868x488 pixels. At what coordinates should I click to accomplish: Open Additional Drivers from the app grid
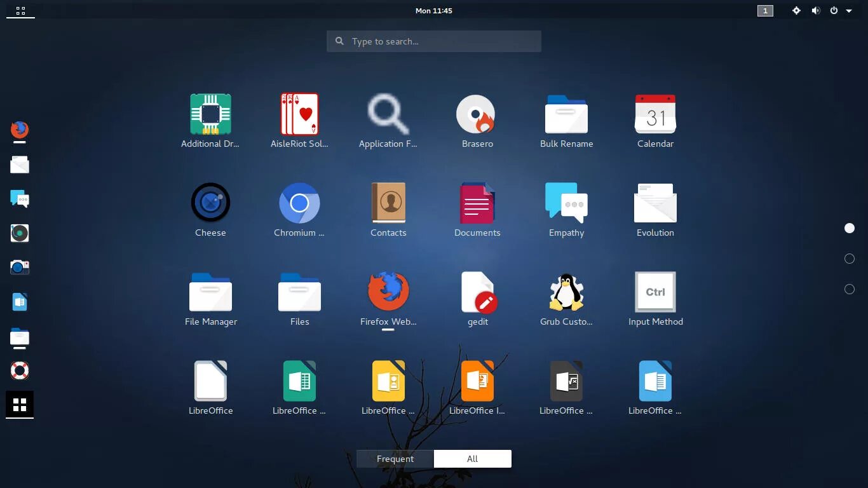click(210, 114)
